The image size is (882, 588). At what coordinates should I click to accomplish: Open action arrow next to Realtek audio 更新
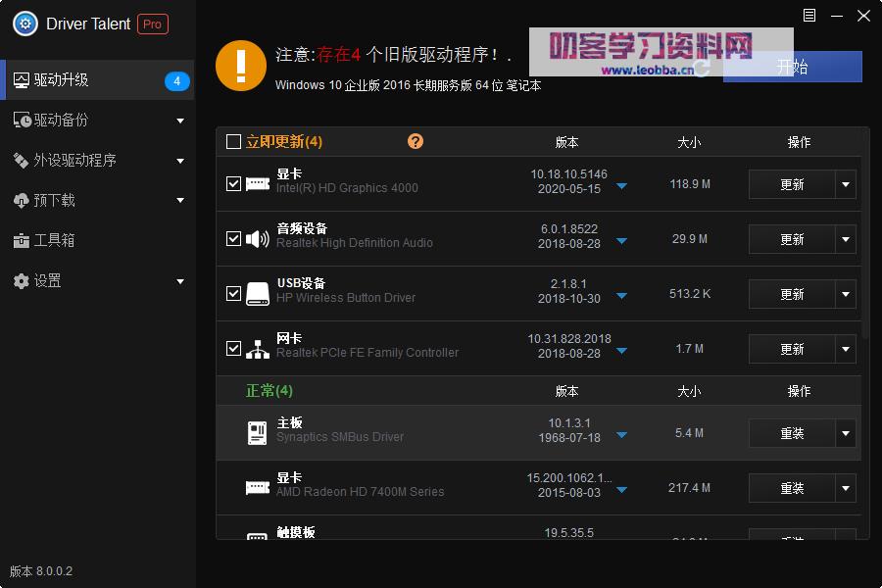click(846, 240)
